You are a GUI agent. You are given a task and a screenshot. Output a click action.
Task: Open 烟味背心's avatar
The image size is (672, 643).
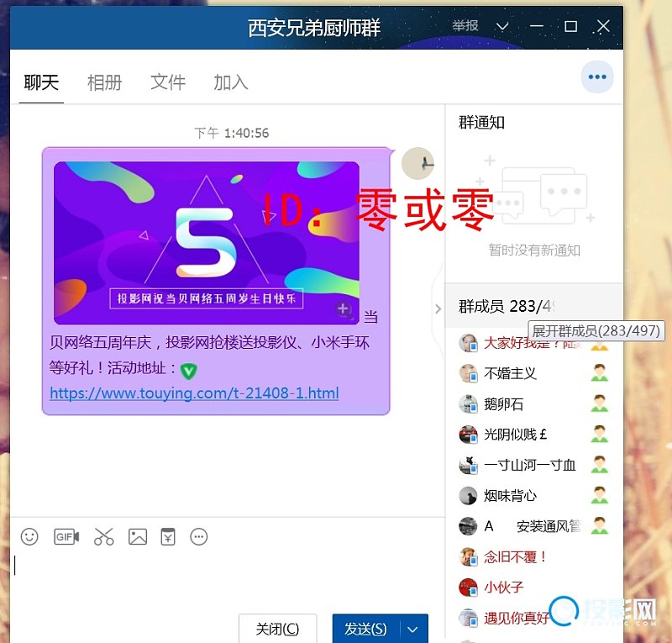click(x=468, y=496)
